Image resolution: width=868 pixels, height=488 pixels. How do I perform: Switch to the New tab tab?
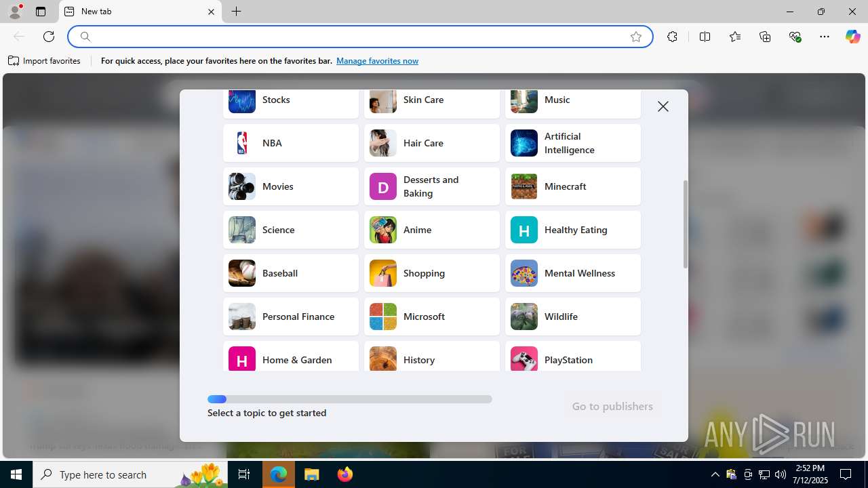coord(140,12)
